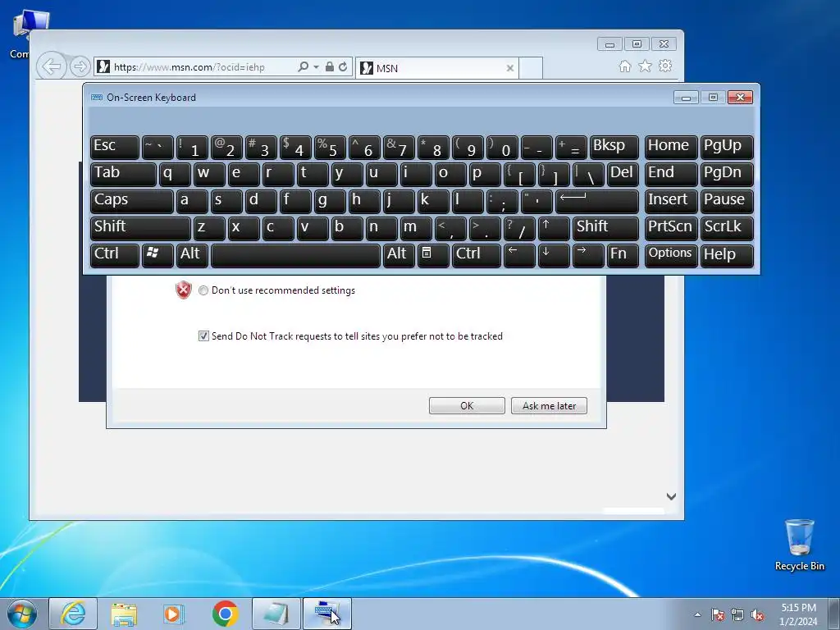Open the notepad-like taskbar app

point(276,614)
